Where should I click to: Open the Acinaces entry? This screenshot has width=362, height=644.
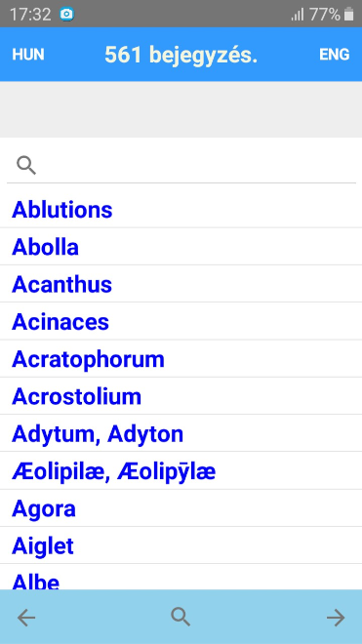pyautogui.click(x=181, y=322)
